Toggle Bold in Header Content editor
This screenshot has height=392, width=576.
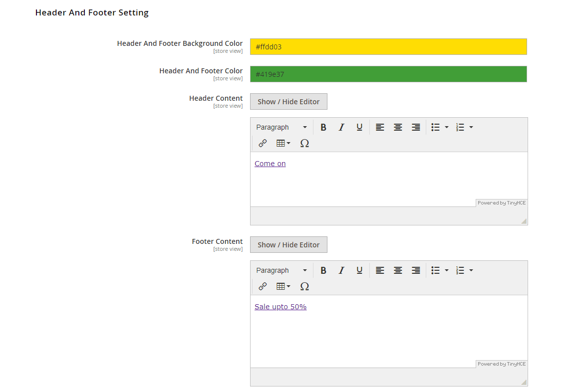tap(323, 127)
